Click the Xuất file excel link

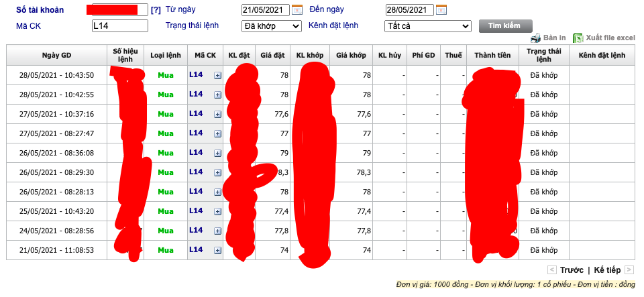coord(610,38)
